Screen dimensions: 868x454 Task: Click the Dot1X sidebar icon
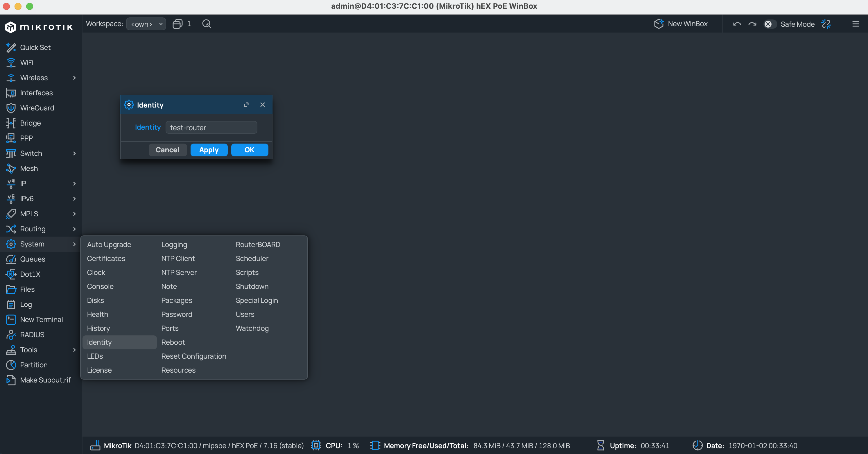tap(11, 274)
